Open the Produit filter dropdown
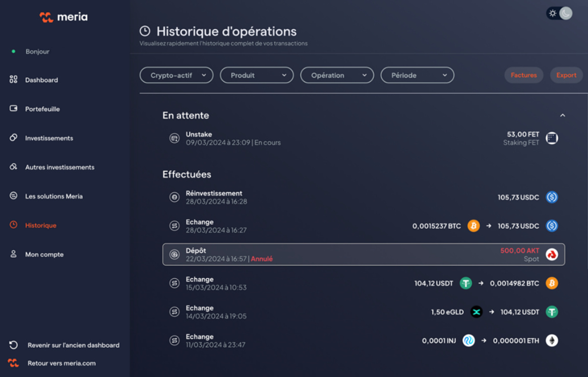Screen dimensions: 588x377 pos(257,75)
